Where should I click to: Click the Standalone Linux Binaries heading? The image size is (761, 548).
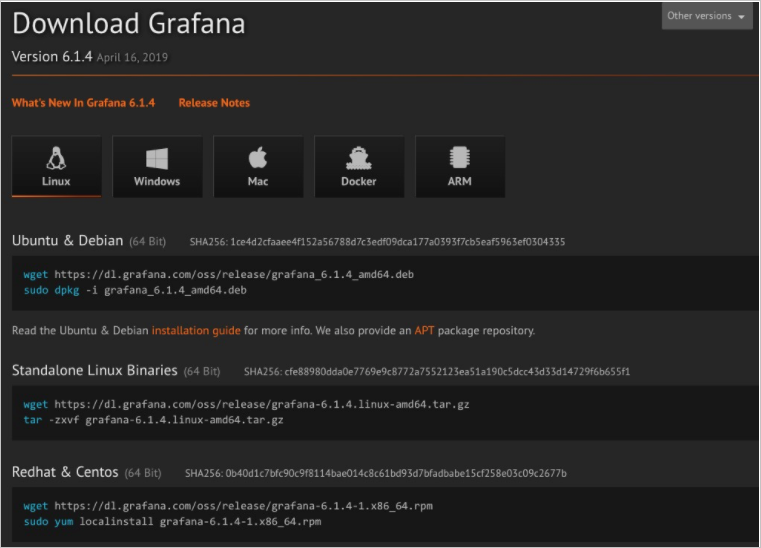coord(95,370)
